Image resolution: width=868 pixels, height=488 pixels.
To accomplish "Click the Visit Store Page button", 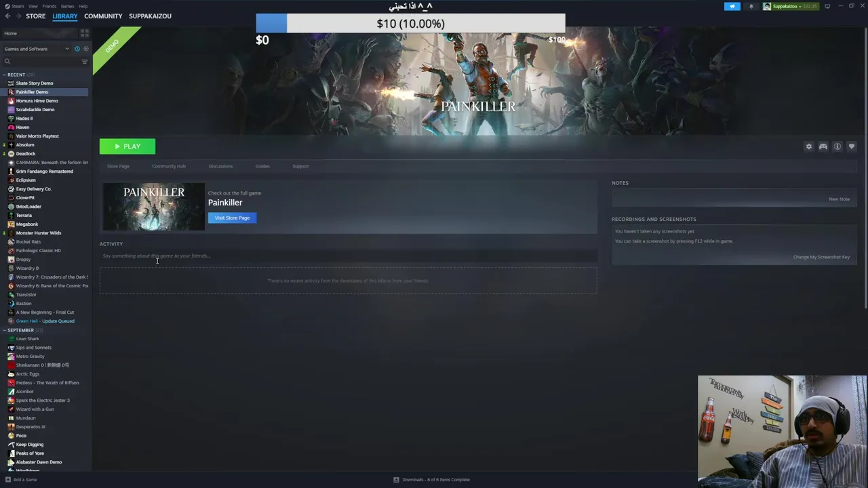I will pos(232,218).
